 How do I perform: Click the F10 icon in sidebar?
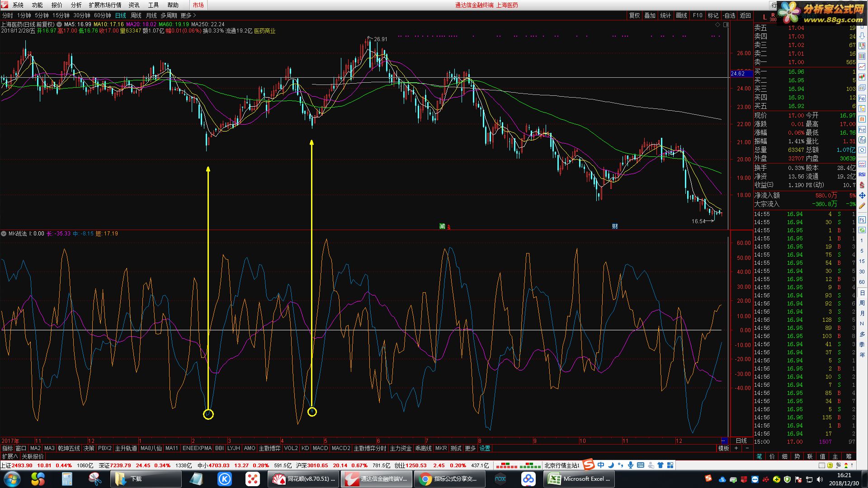(862, 99)
